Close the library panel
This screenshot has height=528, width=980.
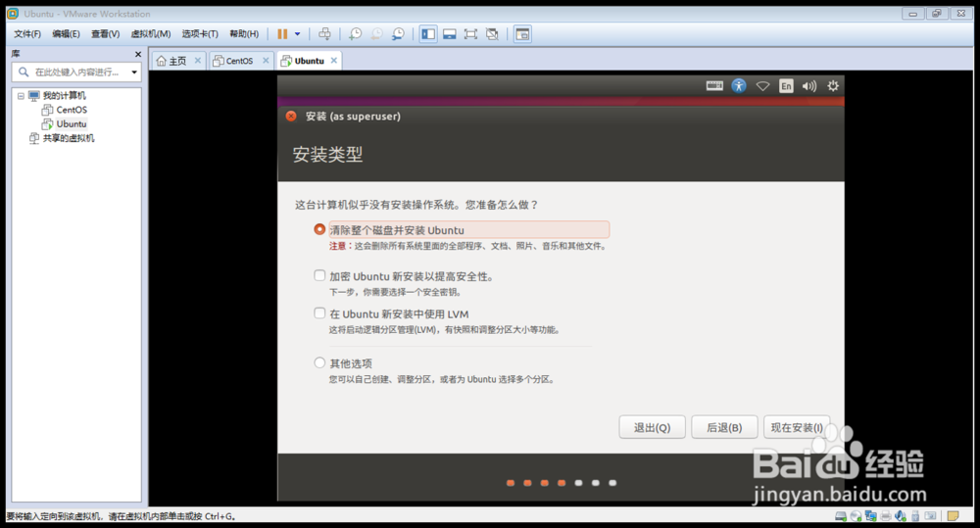click(x=137, y=54)
